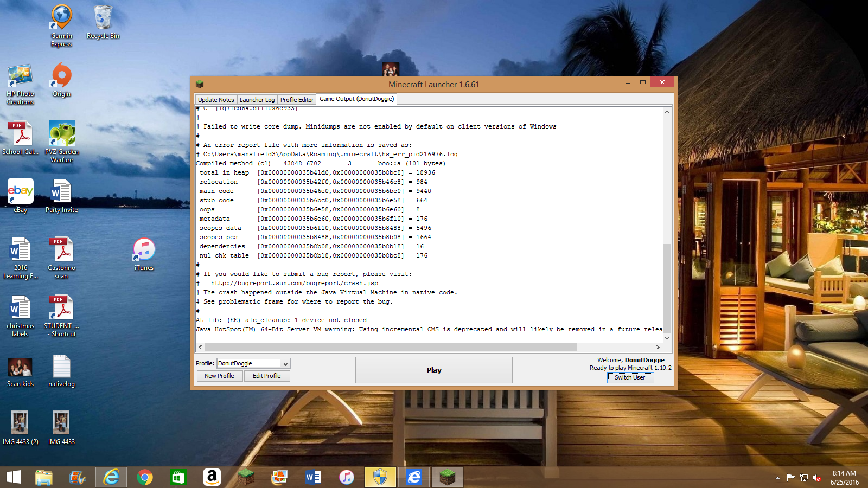The width and height of the screenshot is (868, 488).
Task: Click the New Profile button
Action: pyautogui.click(x=219, y=376)
